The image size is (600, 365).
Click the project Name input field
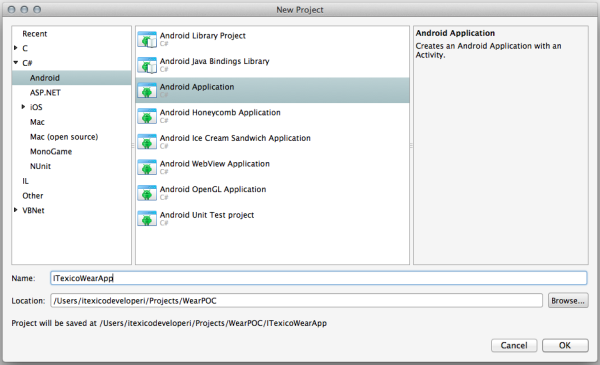tap(318, 278)
